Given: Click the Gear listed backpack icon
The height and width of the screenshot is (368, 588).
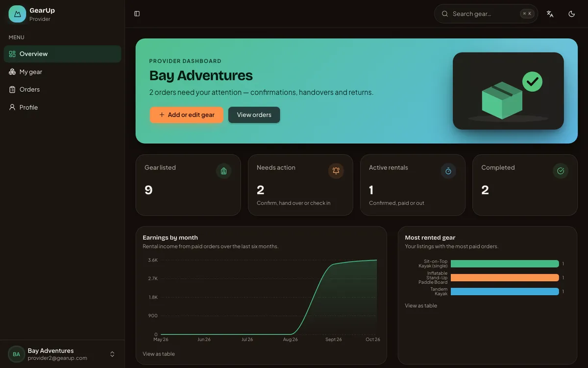Looking at the screenshot, I should tap(223, 171).
